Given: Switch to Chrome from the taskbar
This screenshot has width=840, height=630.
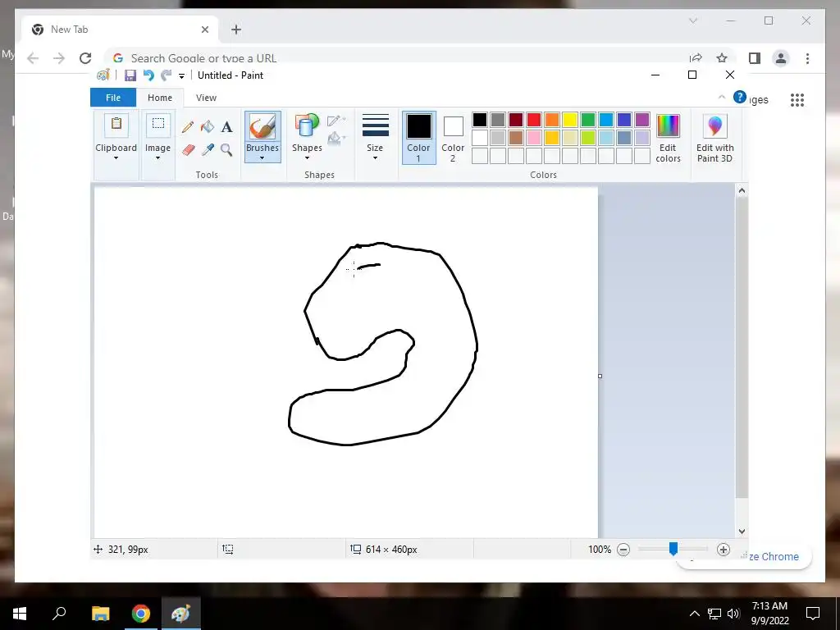Looking at the screenshot, I should 141,614.
